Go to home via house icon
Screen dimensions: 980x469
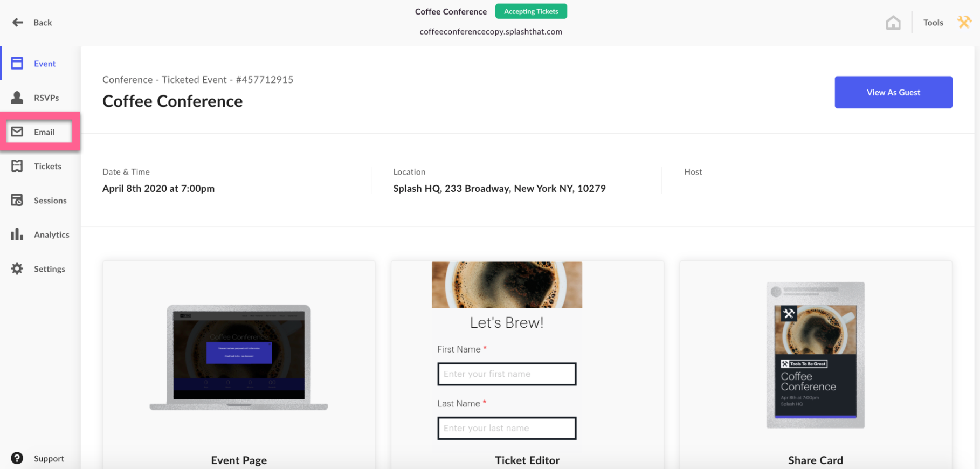tap(893, 23)
